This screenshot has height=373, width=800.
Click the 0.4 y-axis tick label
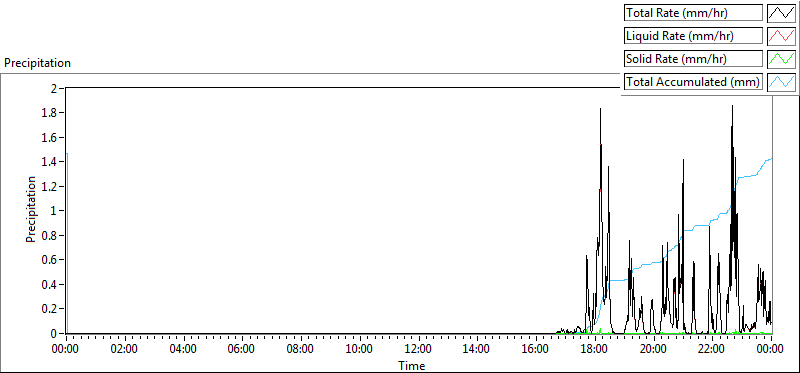pyautogui.click(x=49, y=284)
